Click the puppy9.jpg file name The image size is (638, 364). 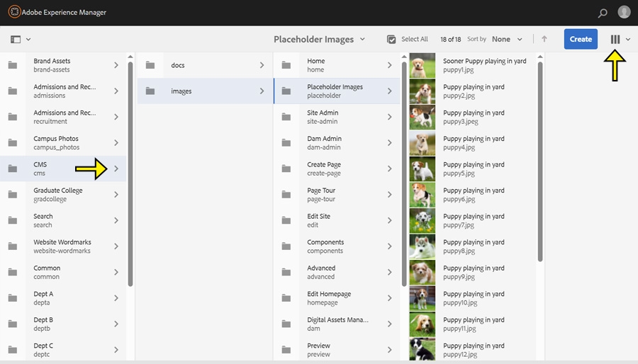[x=459, y=277]
